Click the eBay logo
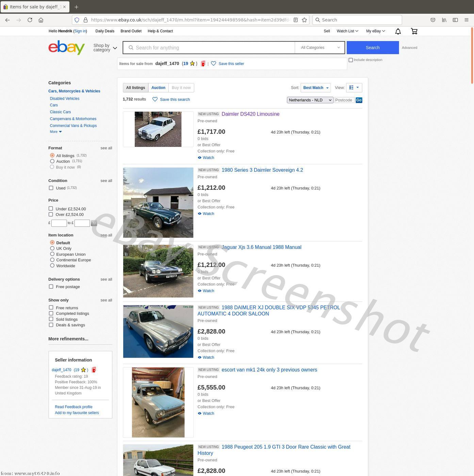Image resolution: width=474 pixels, height=476 pixels. [x=66, y=48]
